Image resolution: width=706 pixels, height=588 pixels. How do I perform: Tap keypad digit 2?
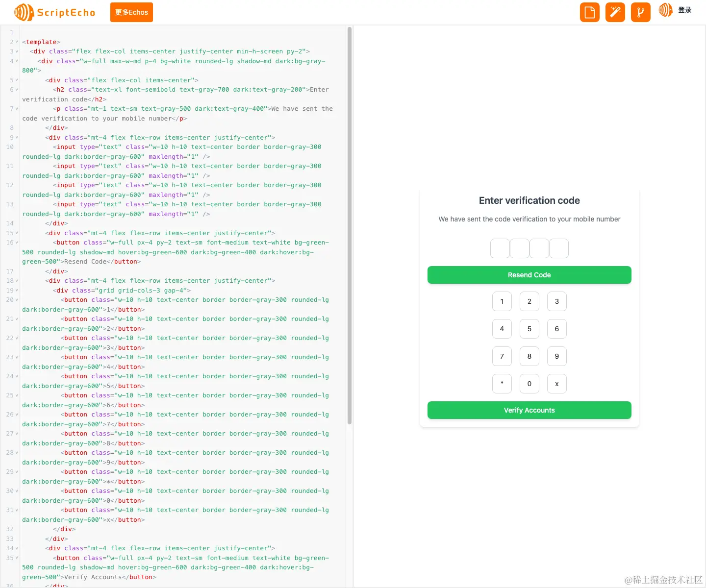pyautogui.click(x=529, y=301)
